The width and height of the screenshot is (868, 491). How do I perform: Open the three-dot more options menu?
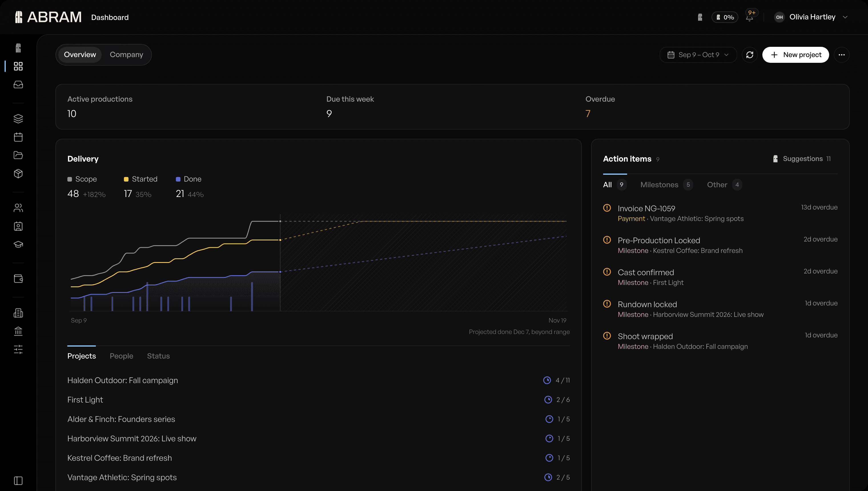click(x=841, y=55)
